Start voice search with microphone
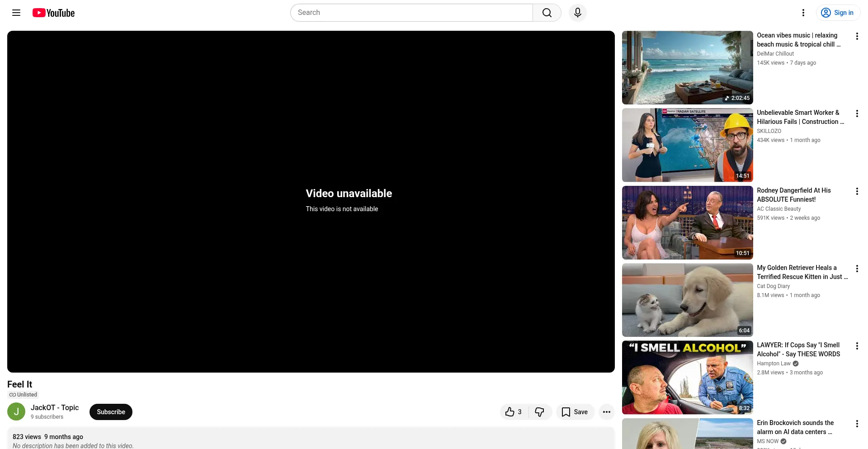The image size is (868, 449). (578, 13)
